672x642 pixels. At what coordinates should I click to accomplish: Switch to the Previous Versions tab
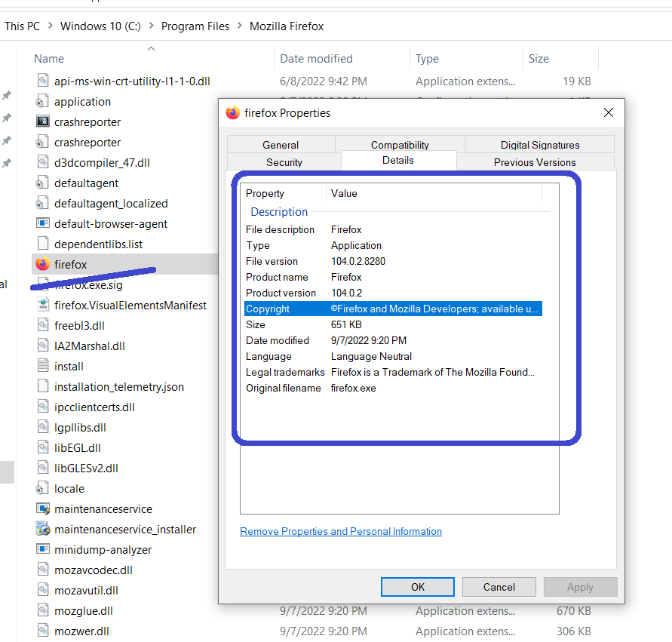click(x=536, y=161)
